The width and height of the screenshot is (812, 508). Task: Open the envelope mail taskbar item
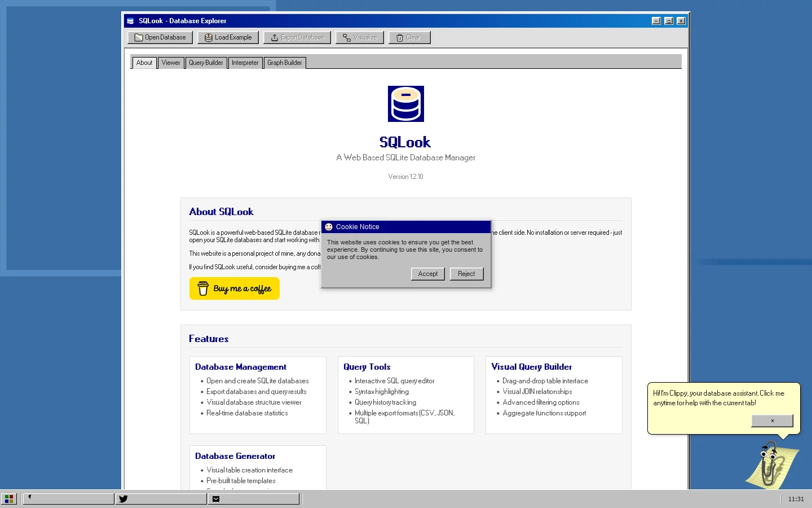(x=254, y=499)
